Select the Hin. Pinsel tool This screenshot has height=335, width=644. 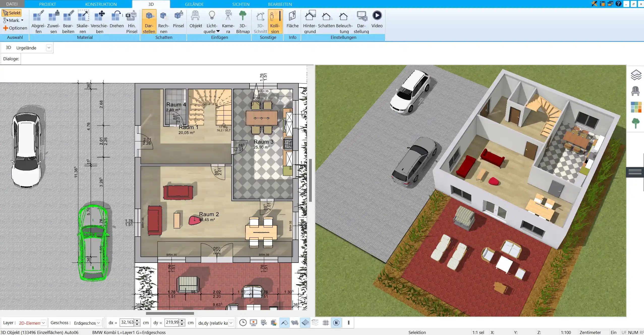(132, 22)
